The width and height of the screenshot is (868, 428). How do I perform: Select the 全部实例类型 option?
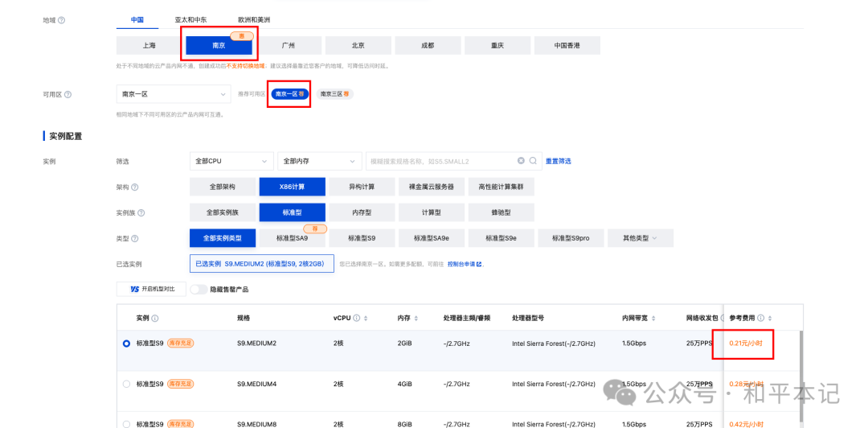[x=223, y=238]
